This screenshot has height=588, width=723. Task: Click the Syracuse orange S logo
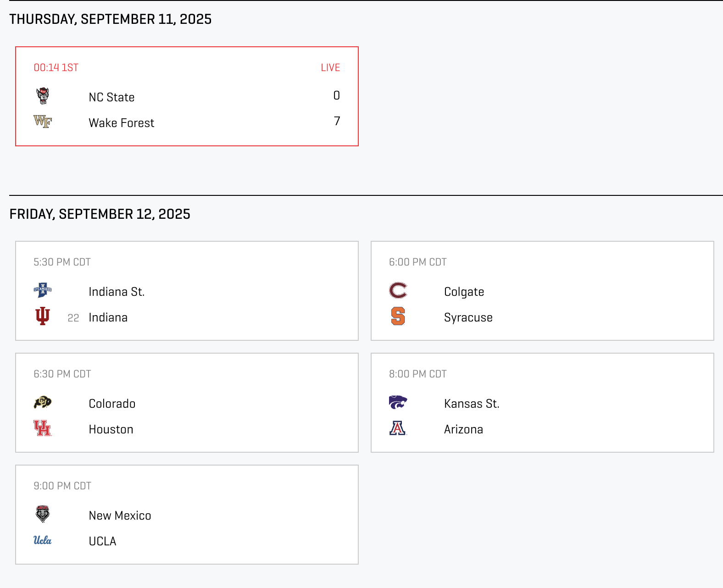[x=398, y=316]
